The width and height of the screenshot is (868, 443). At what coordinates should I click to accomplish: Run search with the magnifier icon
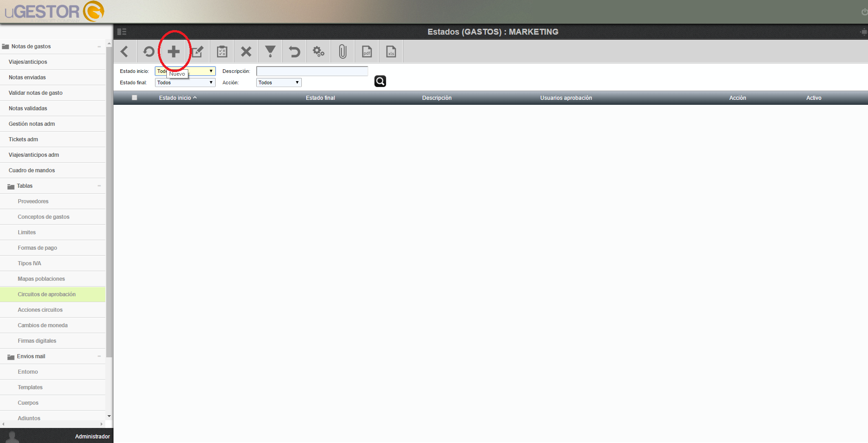380,81
